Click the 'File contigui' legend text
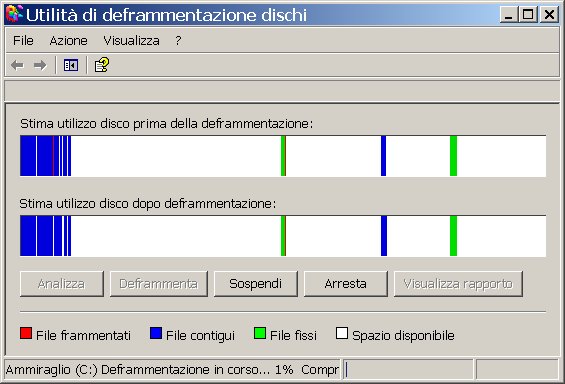The width and height of the screenshot is (565, 384). tap(200, 335)
